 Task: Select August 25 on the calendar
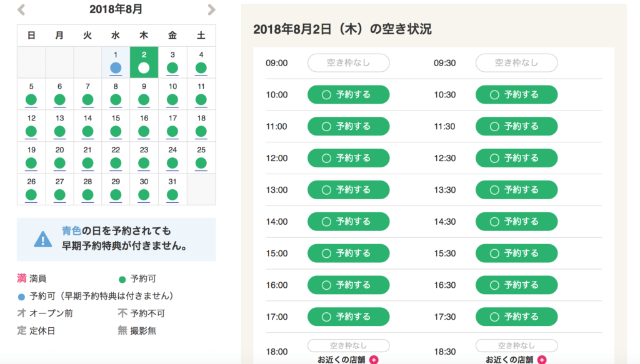click(x=201, y=157)
